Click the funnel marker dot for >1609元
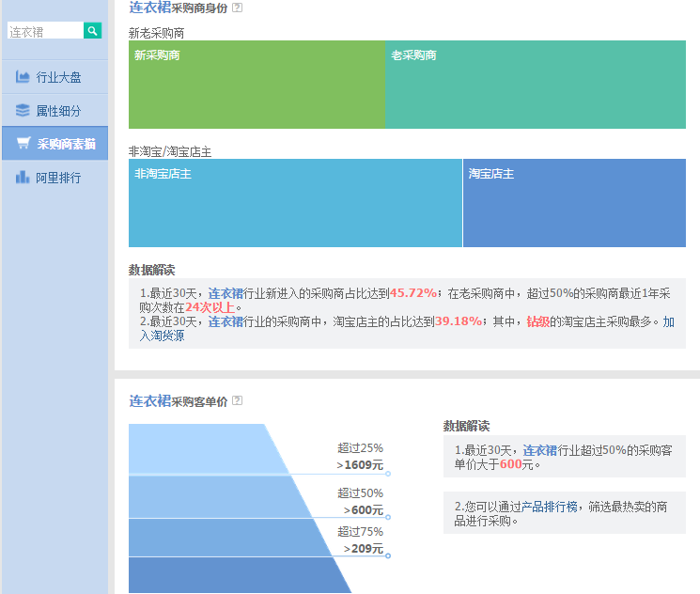The image size is (700, 594). click(388, 474)
